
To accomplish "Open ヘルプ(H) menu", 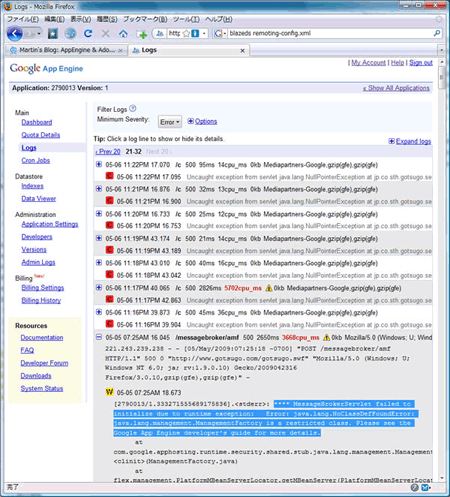I will pos(219,19).
